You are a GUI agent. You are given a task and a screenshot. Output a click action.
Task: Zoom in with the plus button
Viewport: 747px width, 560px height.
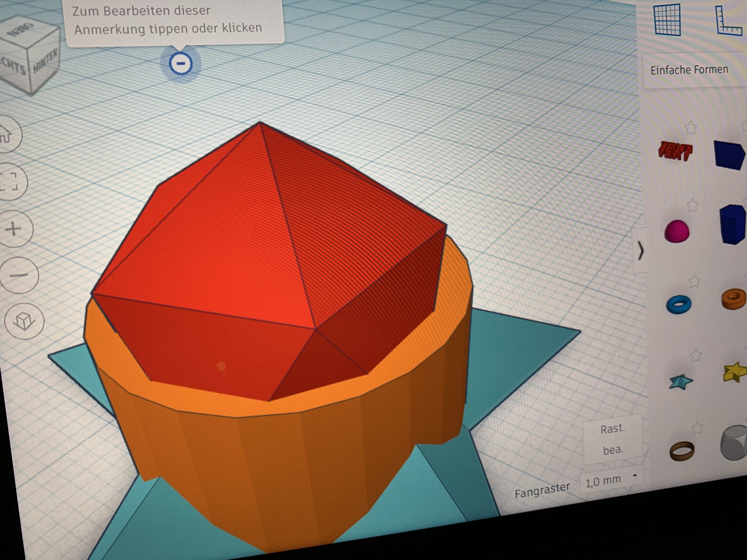(x=14, y=229)
